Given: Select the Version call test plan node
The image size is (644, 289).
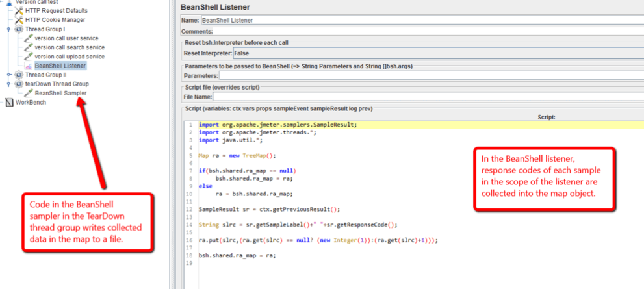Looking at the screenshot, I should coord(36,2).
